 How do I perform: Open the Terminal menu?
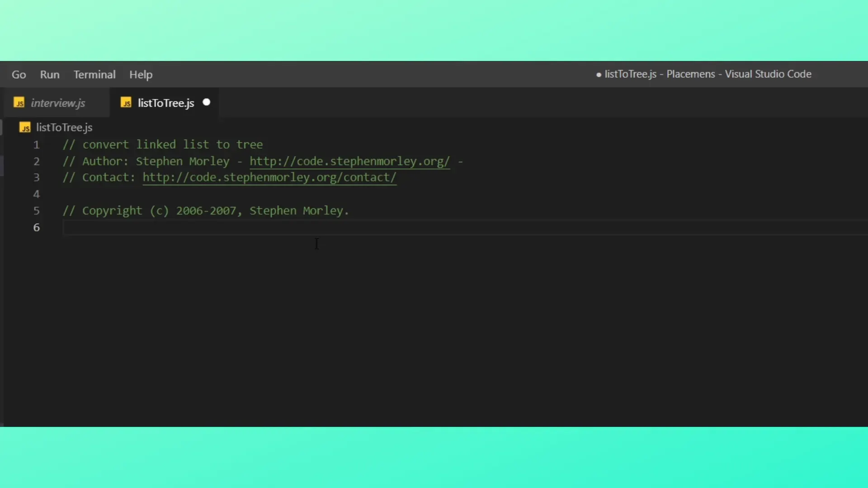[94, 75]
